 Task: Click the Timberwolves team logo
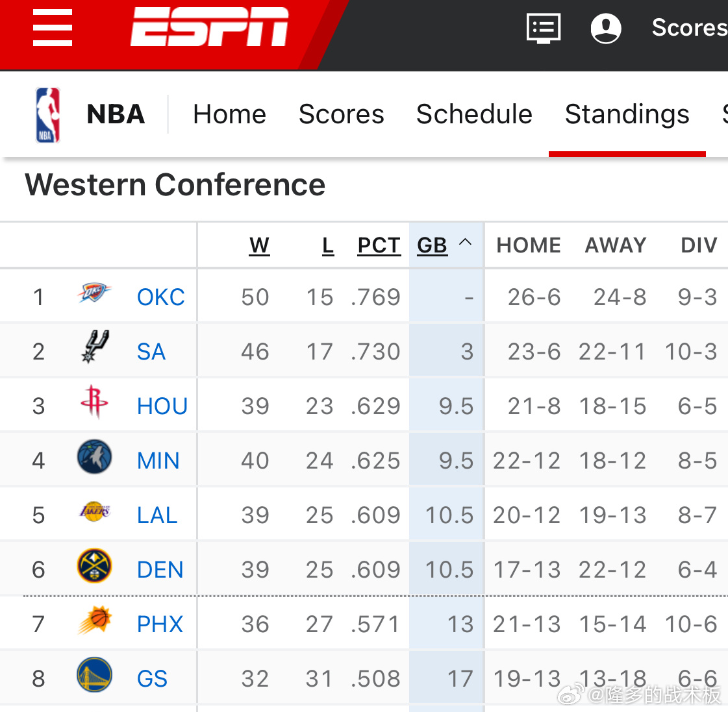[94, 457]
